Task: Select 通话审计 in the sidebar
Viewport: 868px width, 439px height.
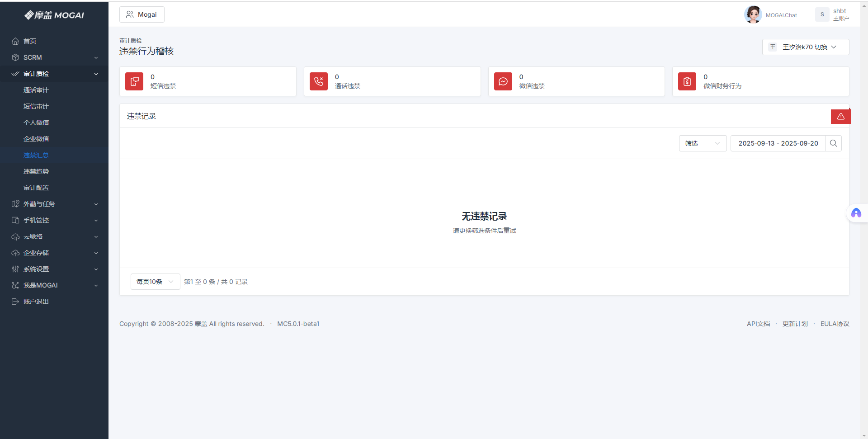Action: point(36,90)
